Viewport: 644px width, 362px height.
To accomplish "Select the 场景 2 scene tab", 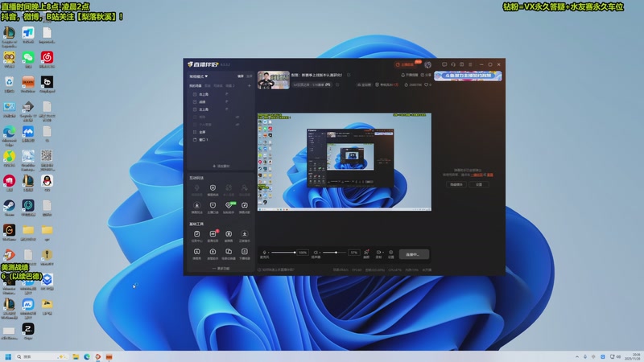I will pyautogui.click(x=230, y=86).
